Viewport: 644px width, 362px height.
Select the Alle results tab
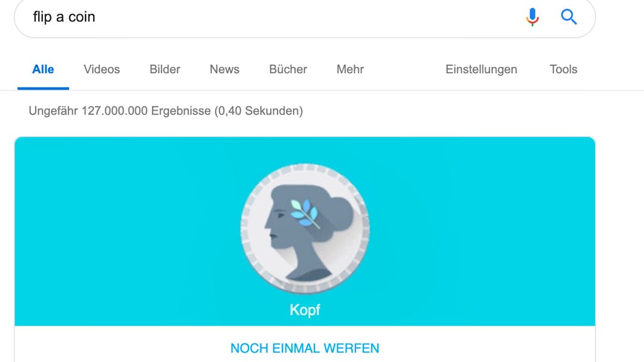point(43,69)
